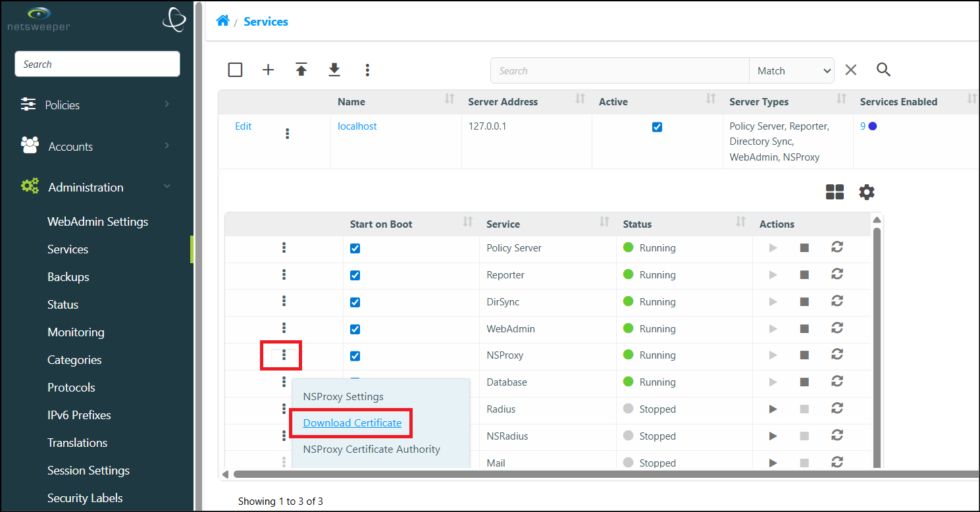980x512 pixels.
Task: Restart the Database service
Action: click(837, 382)
